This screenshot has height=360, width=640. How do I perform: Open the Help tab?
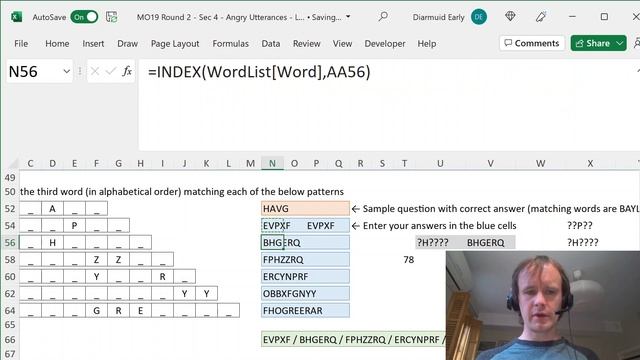[427, 43]
